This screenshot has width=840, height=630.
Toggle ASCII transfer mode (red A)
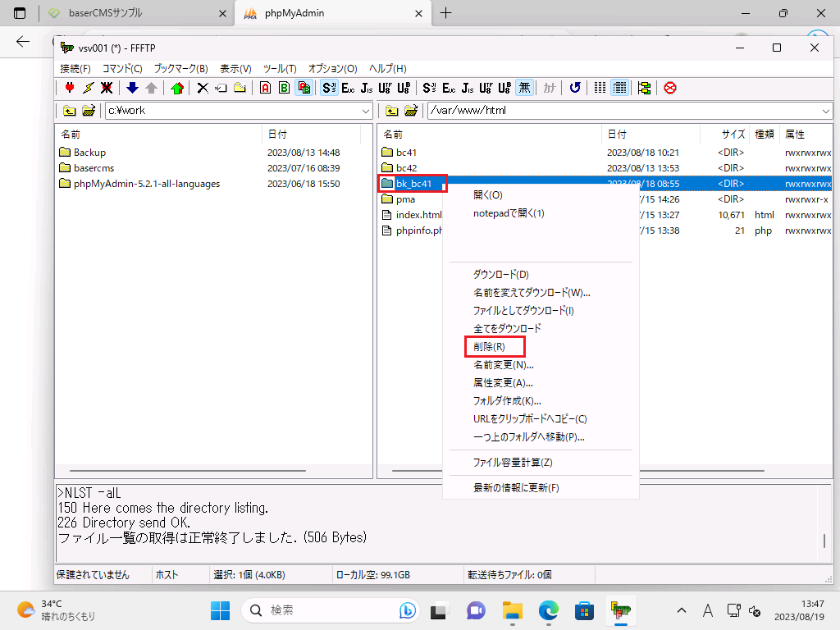[x=265, y=88]
